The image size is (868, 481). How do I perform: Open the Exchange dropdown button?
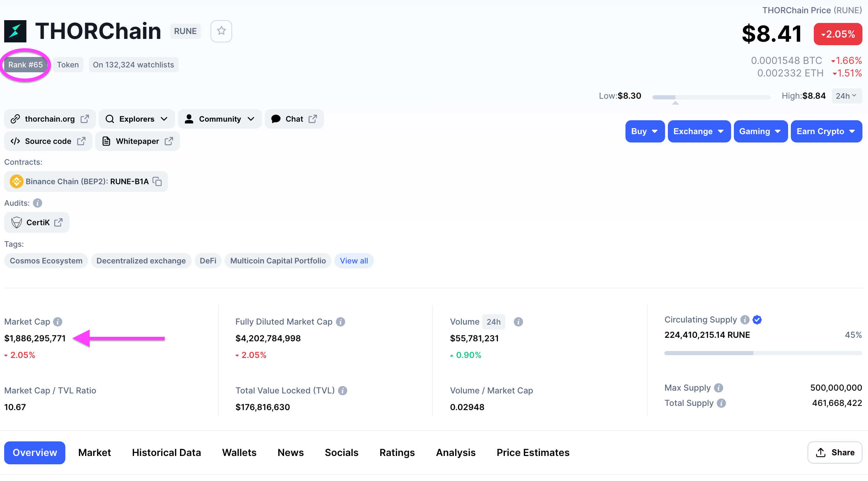pos(699,131)
